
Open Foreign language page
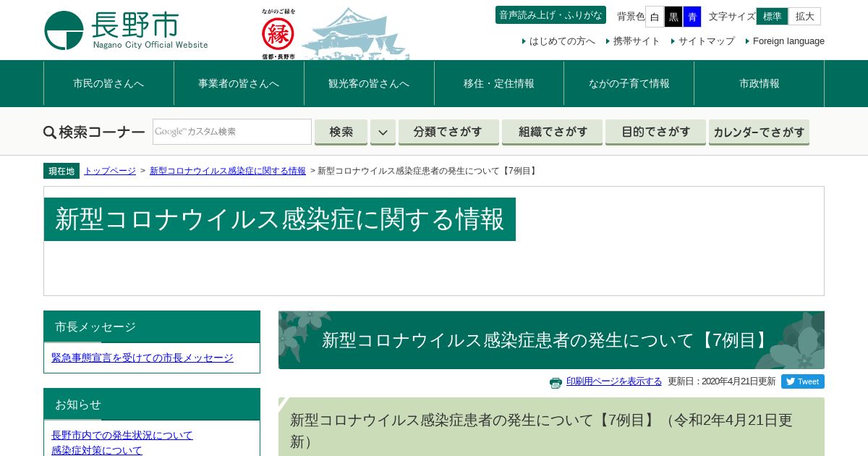tap(788, 41)
